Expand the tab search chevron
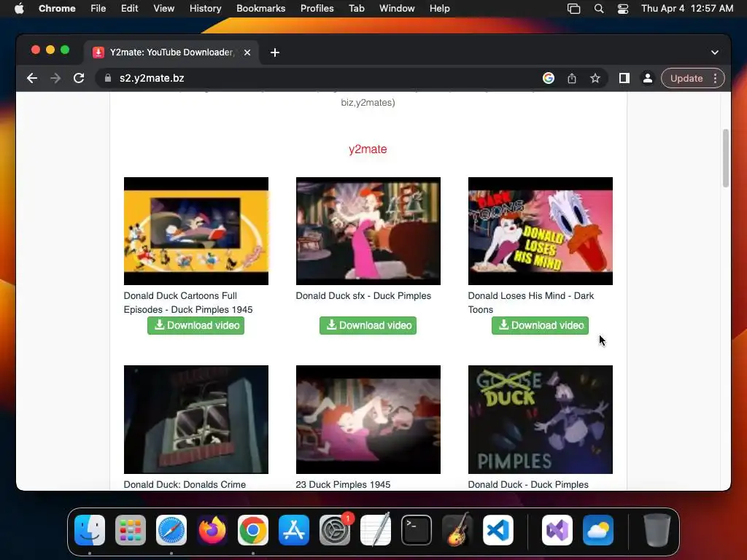The width and height of the screenshot is (747, 560). [715, 52]
